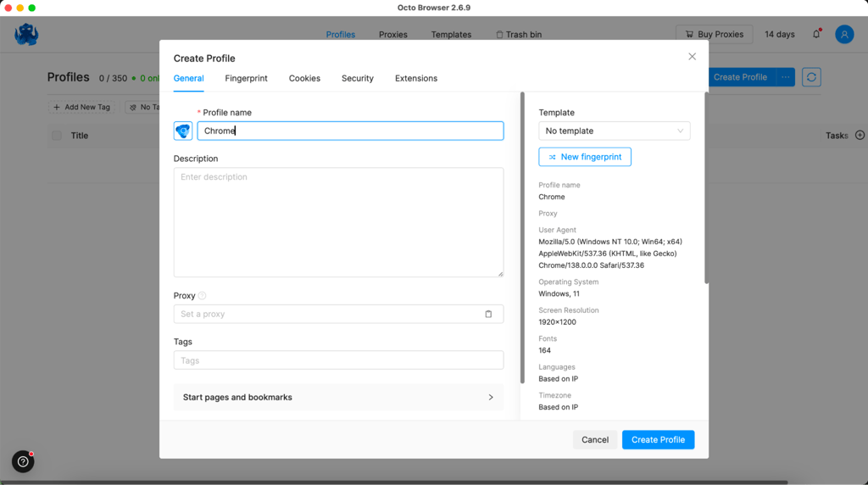Click the Octo Browser octopus logo
868x485 pixels.
click(x=26, y=34)
